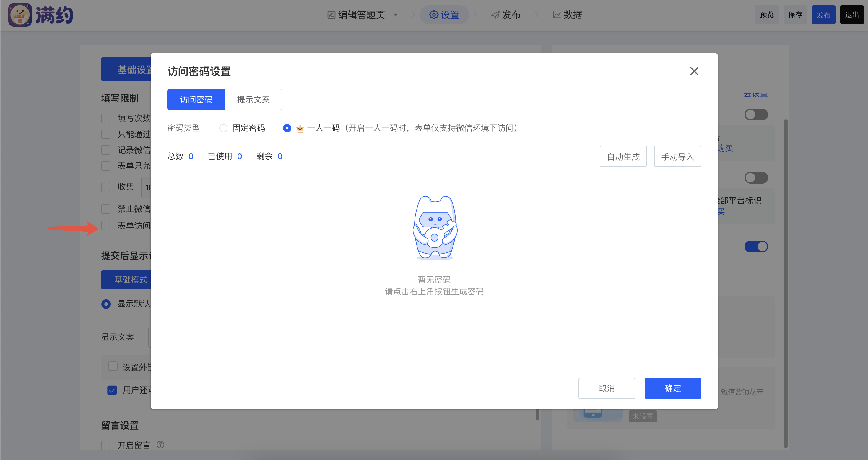868x460 pixels.
Task: Check the 开启留言 checkbox
Action: click(106, 445)
